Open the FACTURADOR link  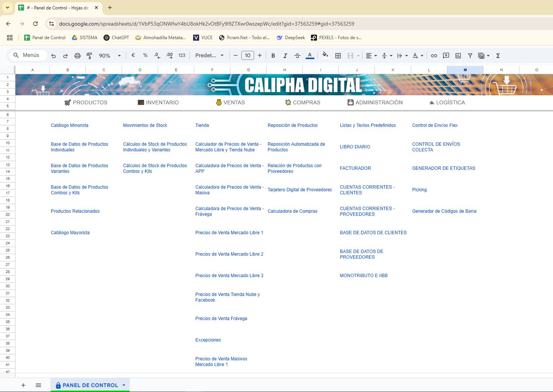[355, 168]
